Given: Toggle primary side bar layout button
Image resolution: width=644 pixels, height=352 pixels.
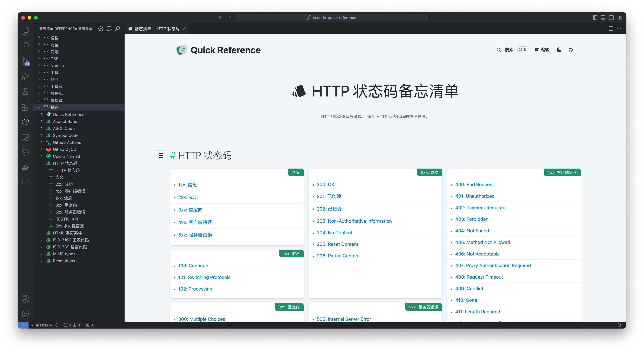Looking at the screenshot, I should 595,17.
